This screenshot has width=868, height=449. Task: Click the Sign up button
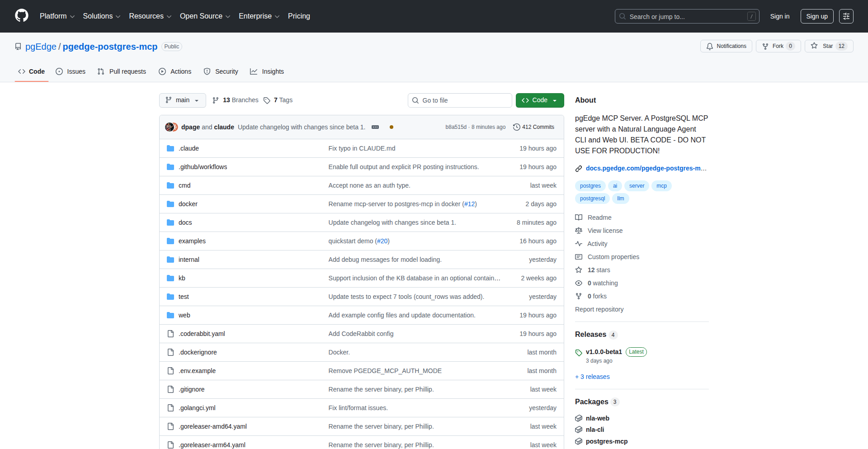pyautogui.click(x=816, y=16)
